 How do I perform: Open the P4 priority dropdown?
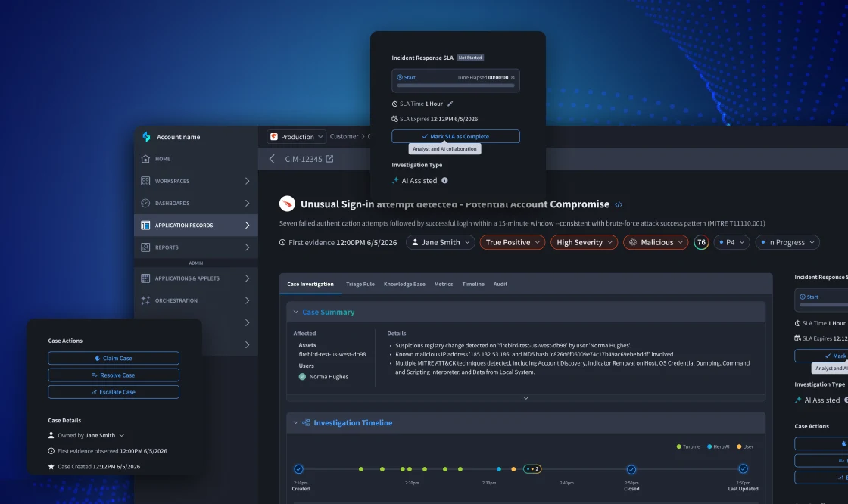pos(731,242)
